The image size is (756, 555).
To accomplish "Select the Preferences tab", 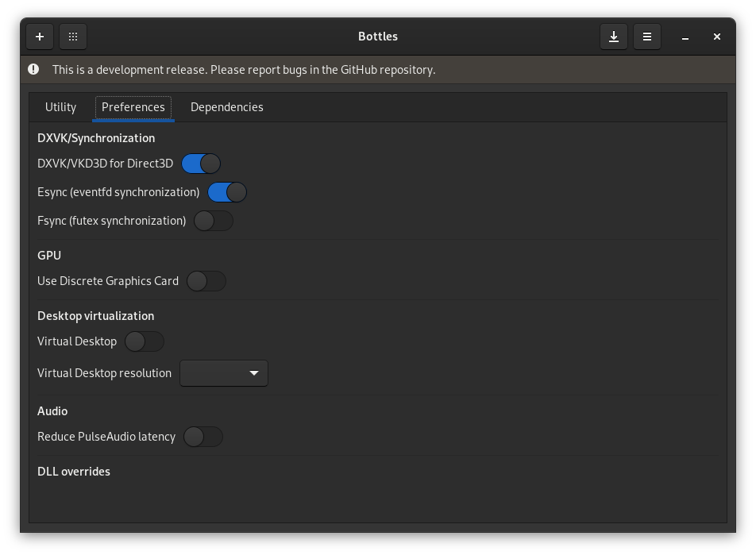I will [133, 107].
